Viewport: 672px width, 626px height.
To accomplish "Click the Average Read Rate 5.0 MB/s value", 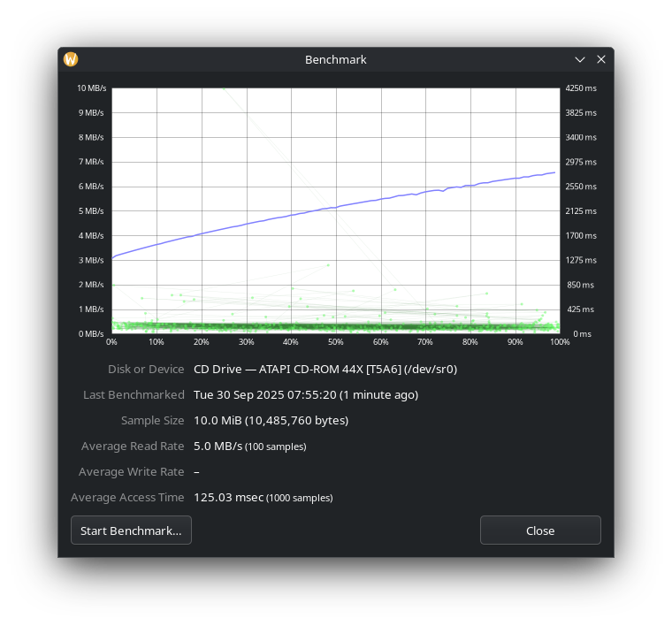I will point(218,446).
